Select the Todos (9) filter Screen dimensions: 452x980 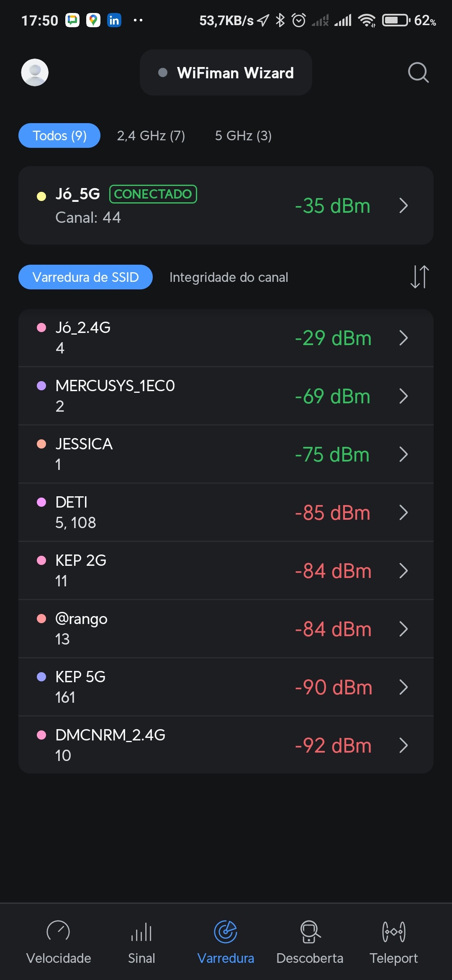59,136
